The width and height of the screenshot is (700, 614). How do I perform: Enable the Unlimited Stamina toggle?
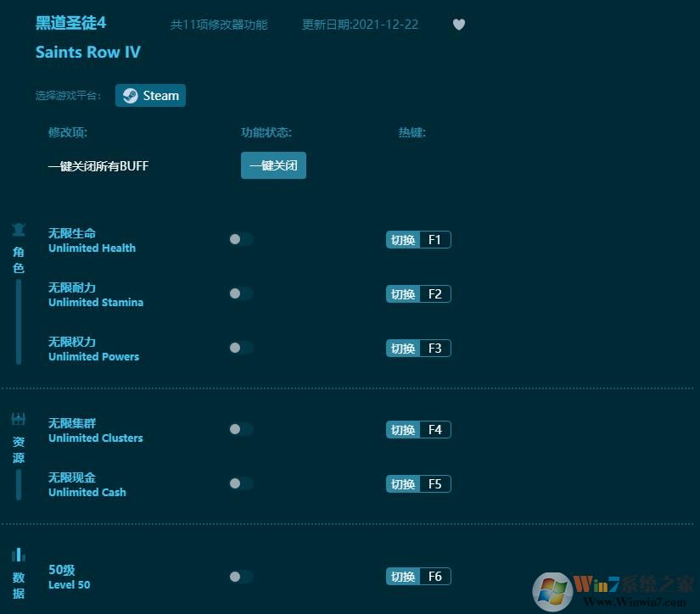240,293
